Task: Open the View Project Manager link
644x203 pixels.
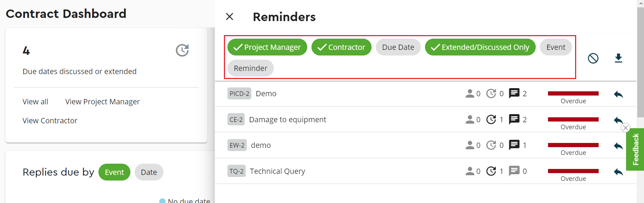Action: pyautogui.click(x=102, y=101)
